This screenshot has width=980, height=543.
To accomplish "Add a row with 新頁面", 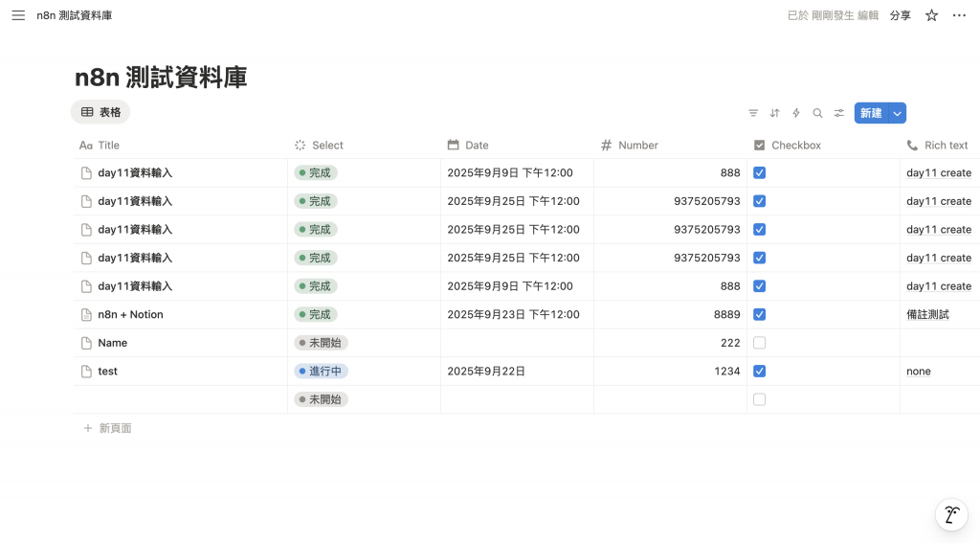I will 107,428.
